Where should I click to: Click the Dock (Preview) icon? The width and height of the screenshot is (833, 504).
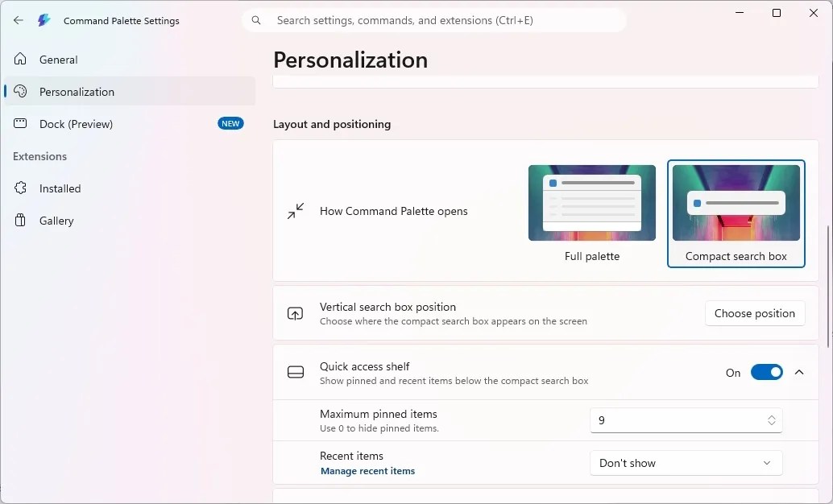pos(20,124)
